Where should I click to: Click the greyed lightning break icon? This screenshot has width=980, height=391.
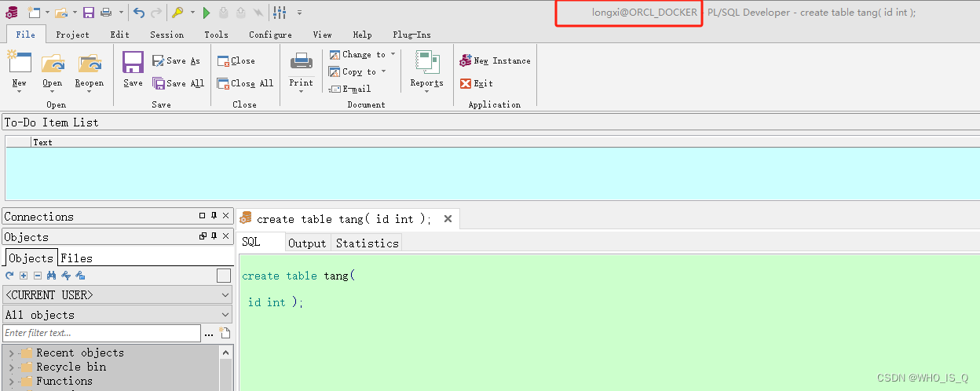(257, 13)
